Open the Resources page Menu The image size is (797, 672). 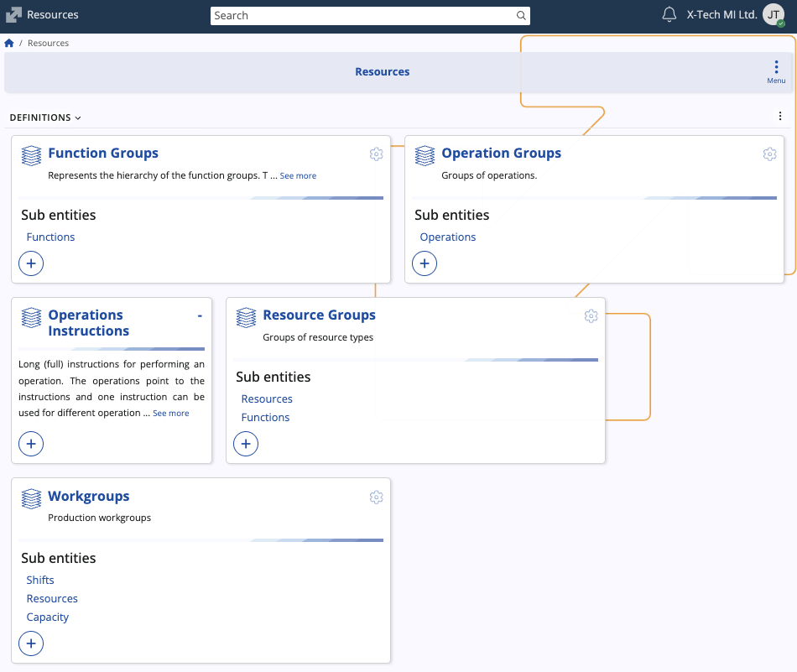776,71
